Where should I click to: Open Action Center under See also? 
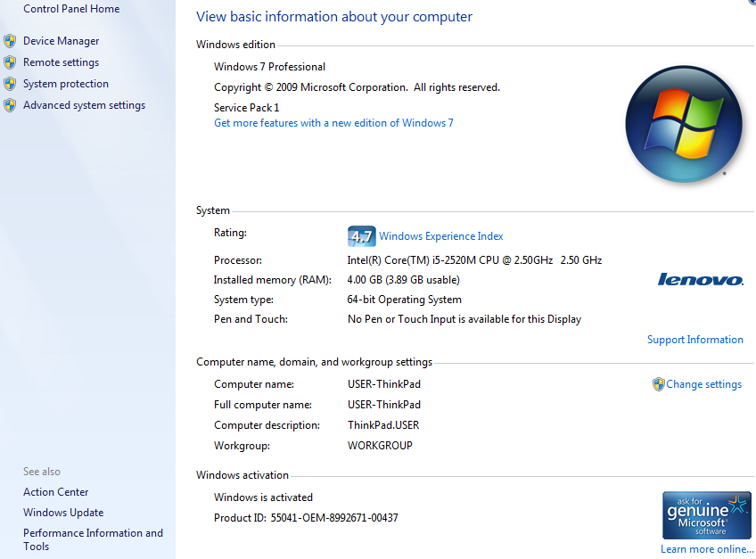56,492
